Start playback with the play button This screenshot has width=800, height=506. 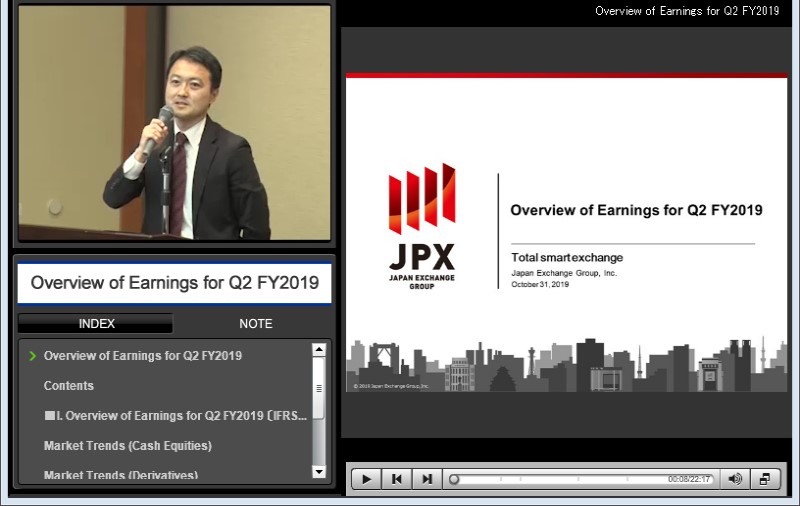pyautogui.click(x=366, y=479)
